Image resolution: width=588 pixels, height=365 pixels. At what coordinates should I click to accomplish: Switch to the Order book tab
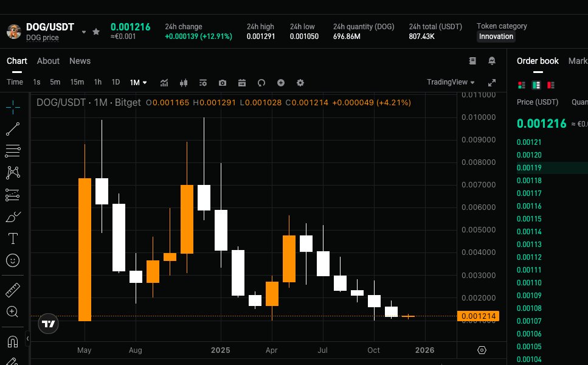point(538,61)
